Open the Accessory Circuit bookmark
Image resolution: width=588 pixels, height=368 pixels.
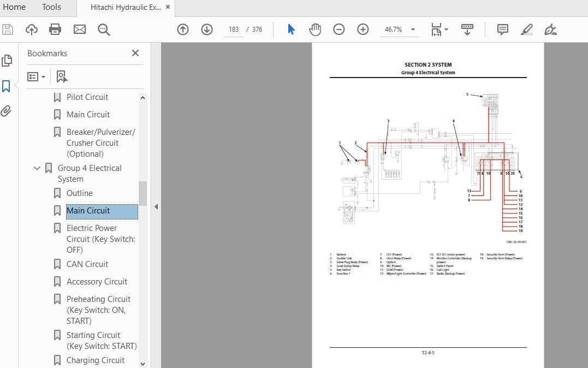click(97, 282)
